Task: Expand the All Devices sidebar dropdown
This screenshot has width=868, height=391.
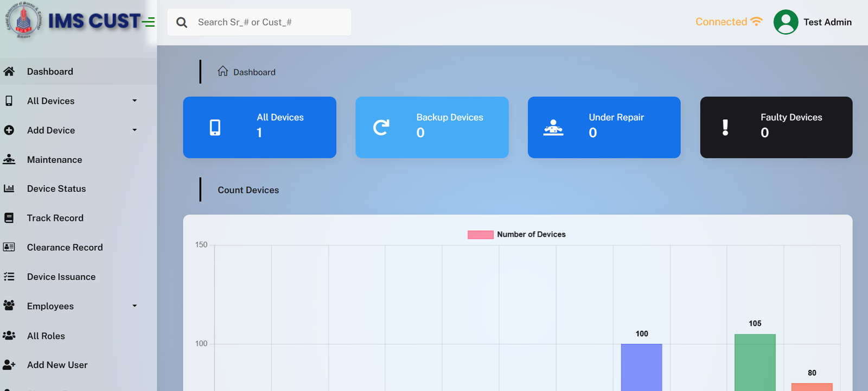Action: (x=135, y=101)
